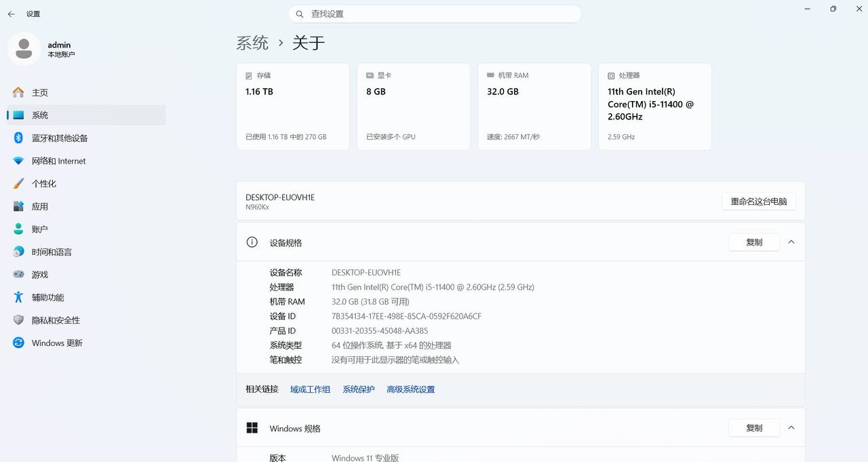
Task: Open 应用 settings
Action: pyautogui.click(x=86, y=206)
